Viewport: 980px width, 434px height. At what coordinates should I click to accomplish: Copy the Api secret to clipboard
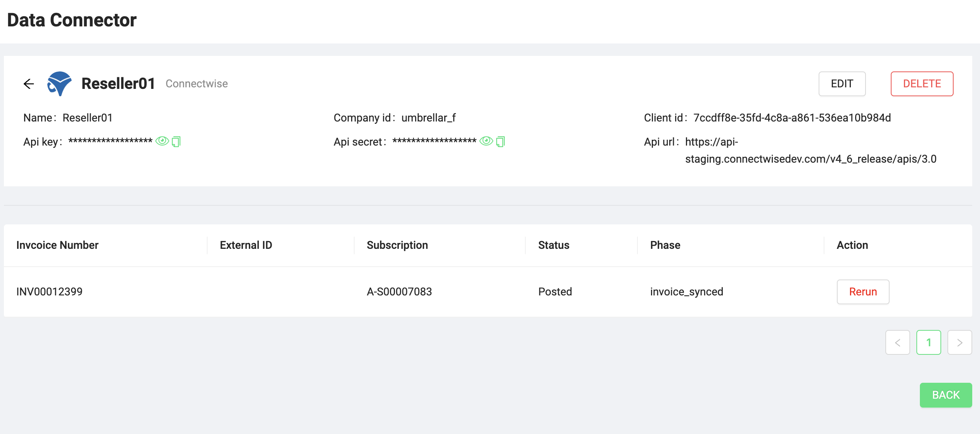click(x=500, y=141)
